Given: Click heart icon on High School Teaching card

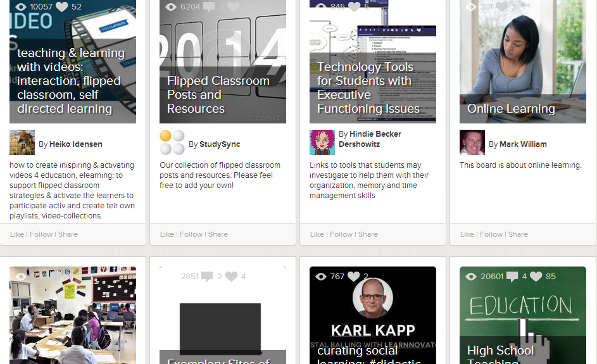Looking at the screenshot, I should coord(536,277).
